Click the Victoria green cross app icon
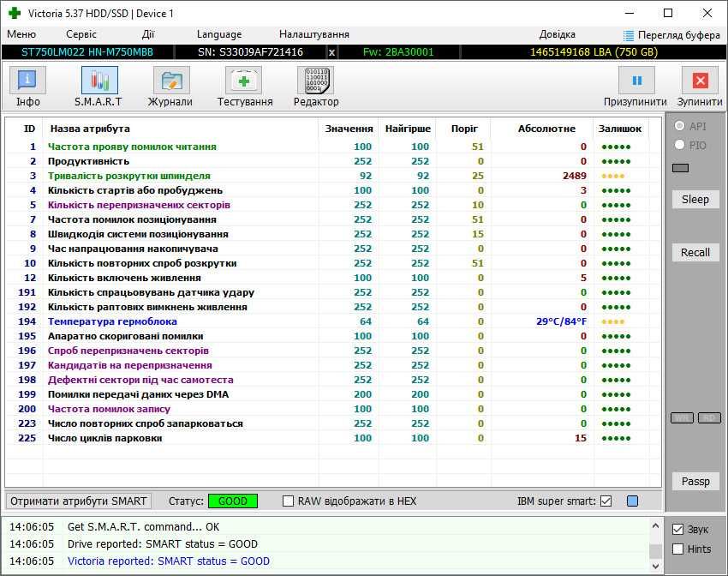 point(15,13)
